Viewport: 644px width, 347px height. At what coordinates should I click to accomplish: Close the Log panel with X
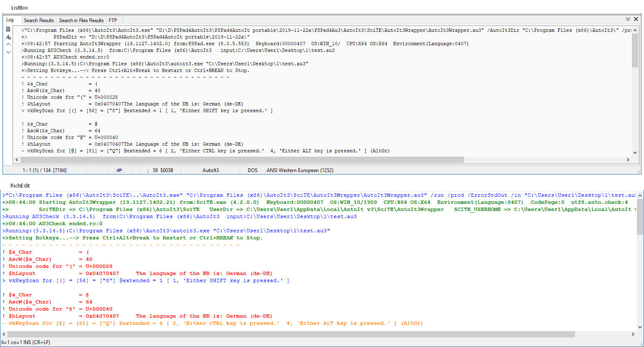pyautogui.click(x=636, y=19)
